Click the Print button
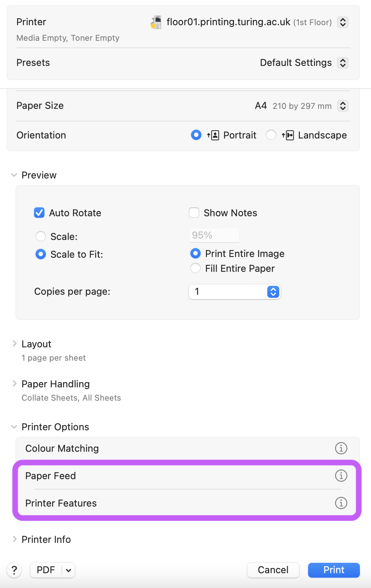This screenshot has height=588, width=371. [333, 570]
